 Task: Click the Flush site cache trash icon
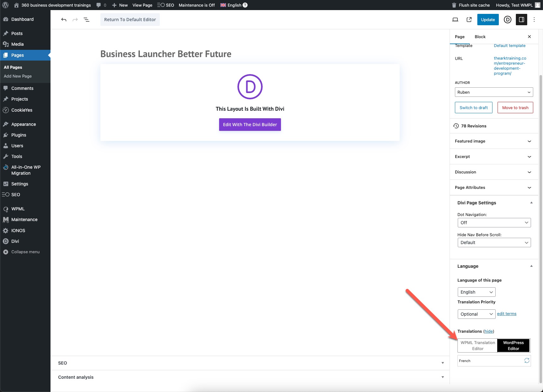point(454,5)
